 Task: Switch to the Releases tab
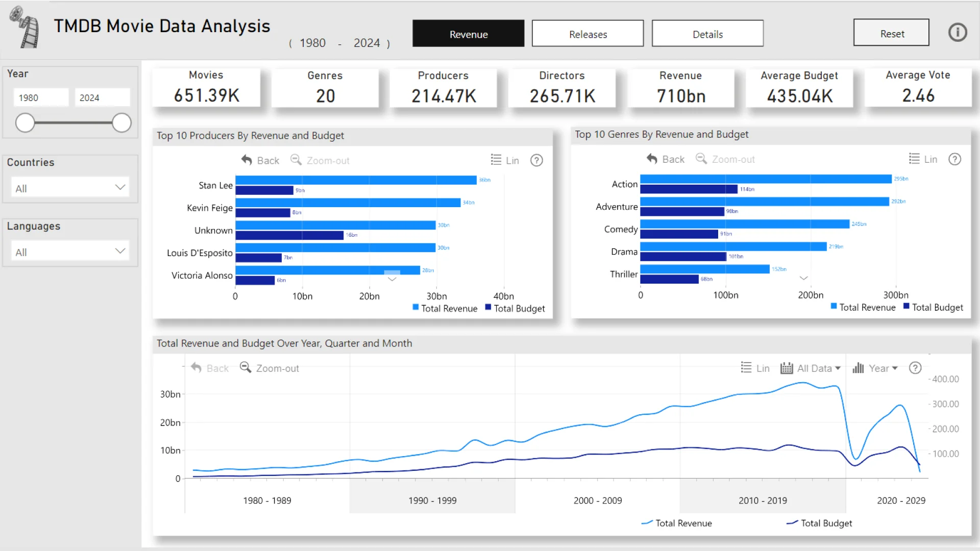(587, 34)
